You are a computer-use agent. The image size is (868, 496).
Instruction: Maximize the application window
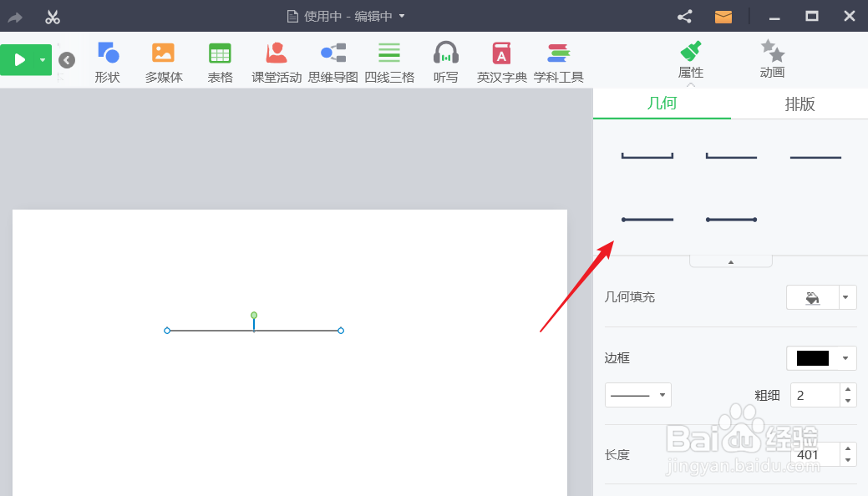click(812, 17)
